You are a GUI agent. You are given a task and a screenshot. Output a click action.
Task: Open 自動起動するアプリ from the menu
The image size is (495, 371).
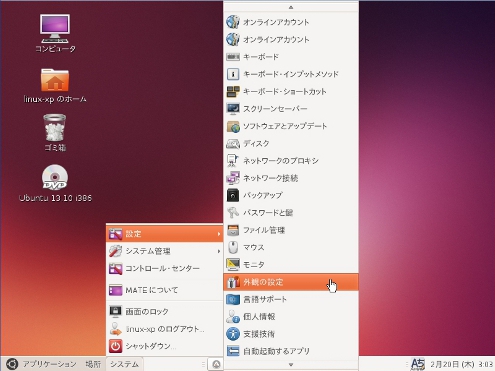click(291, 351)
